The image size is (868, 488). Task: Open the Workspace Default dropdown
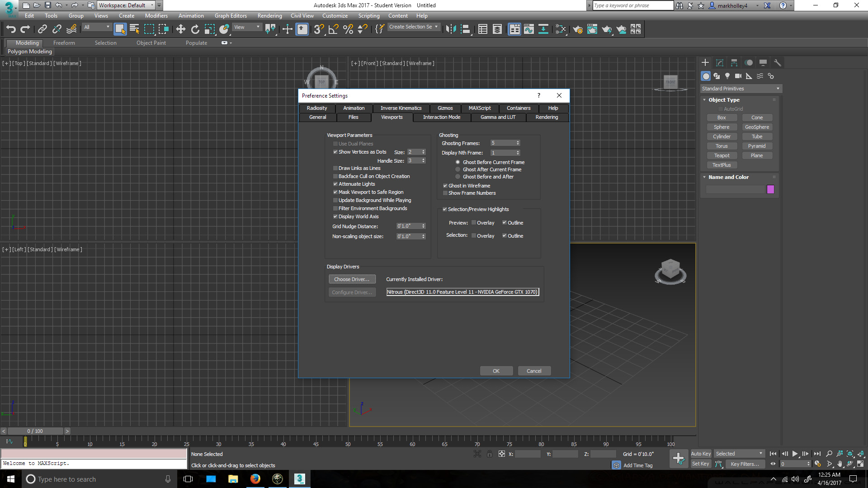(x=127, y=5)
